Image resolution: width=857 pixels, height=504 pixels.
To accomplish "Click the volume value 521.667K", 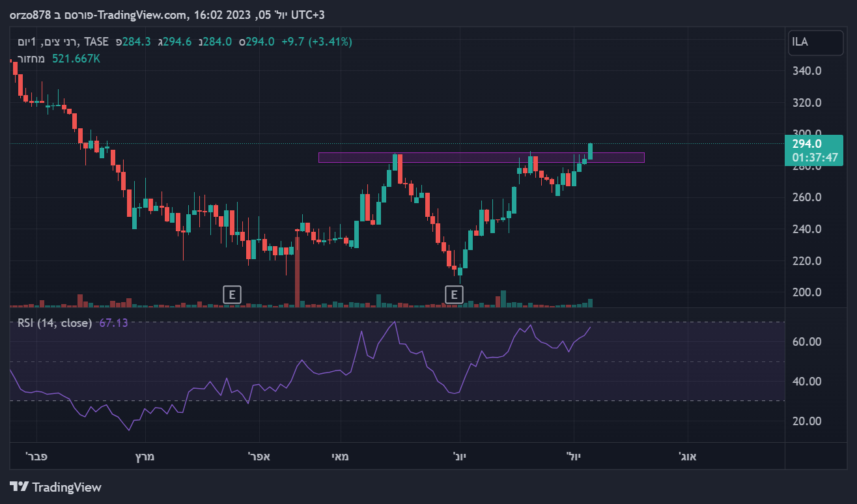I will [x=76, y=59].
